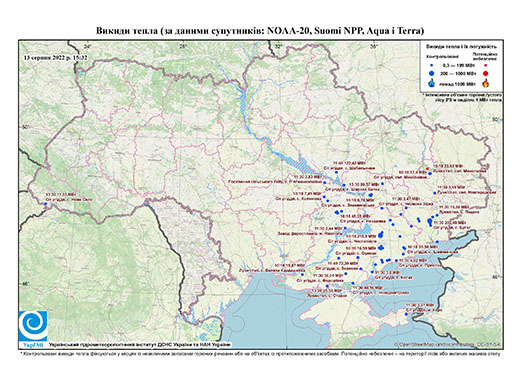Open the UkrHMI spiral logo

coord(33,326)
